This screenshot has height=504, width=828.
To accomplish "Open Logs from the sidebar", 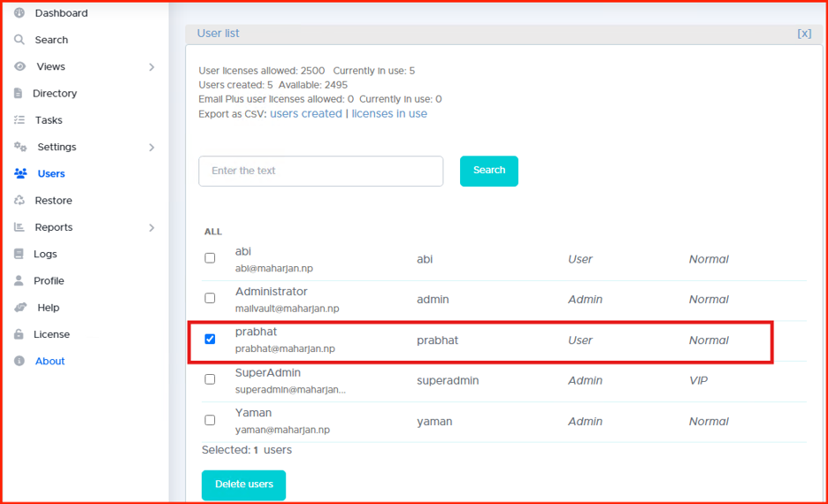I will pyautogui.click(x=45, y=254).
